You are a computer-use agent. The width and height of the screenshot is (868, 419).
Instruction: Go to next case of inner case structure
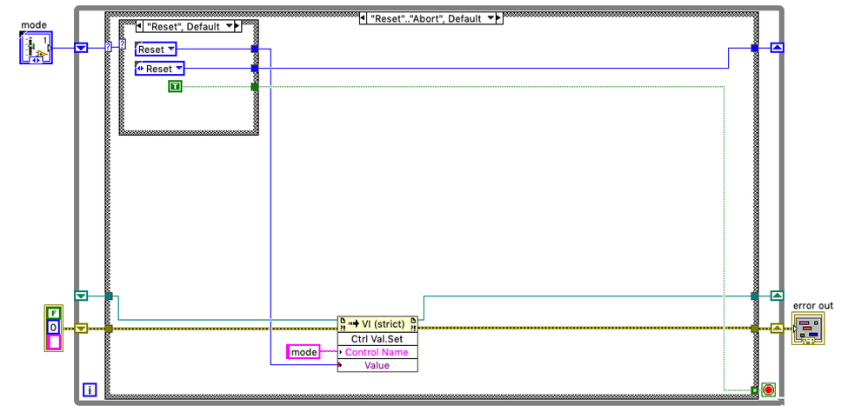click(237, 26)
